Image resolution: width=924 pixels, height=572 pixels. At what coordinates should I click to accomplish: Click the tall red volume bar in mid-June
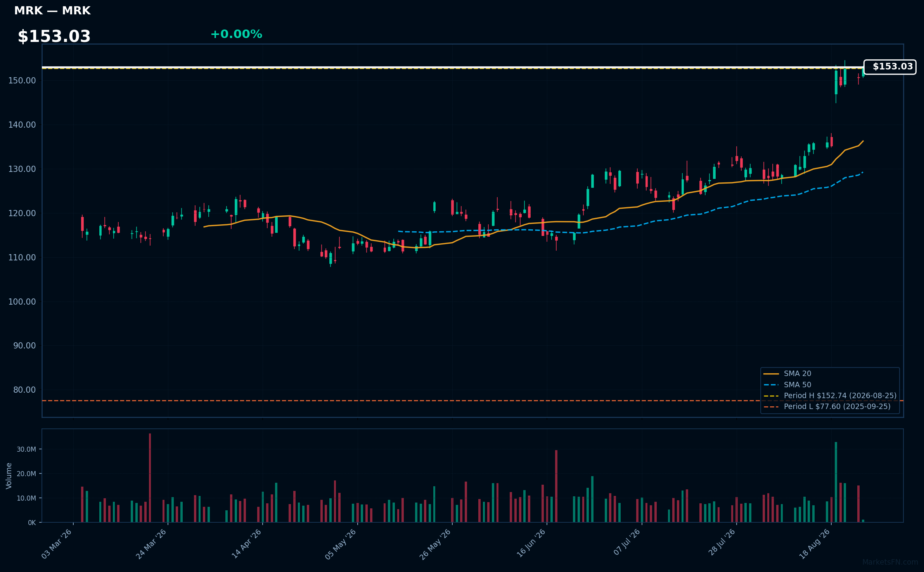[556, 486]
